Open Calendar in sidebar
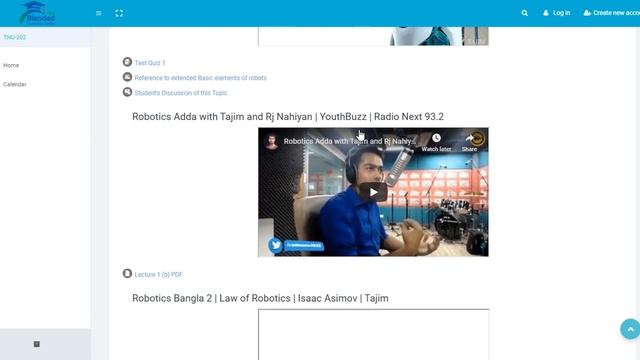 pos(15,84)
